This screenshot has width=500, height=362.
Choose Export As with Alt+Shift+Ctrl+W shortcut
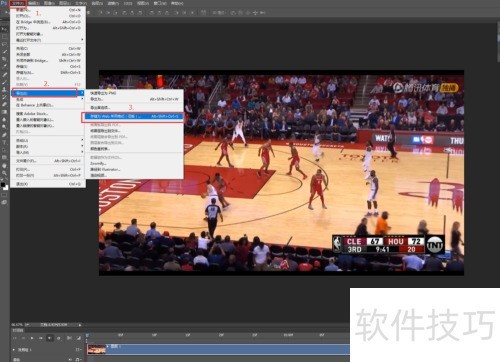[x=133, y=99]
